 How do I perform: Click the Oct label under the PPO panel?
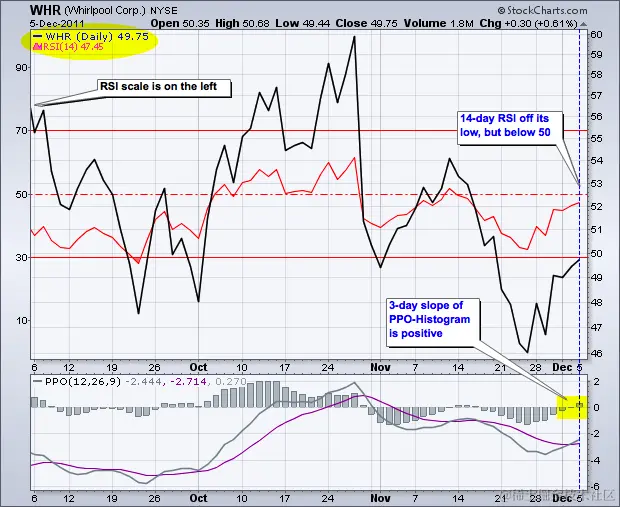(x=198, y=498)
